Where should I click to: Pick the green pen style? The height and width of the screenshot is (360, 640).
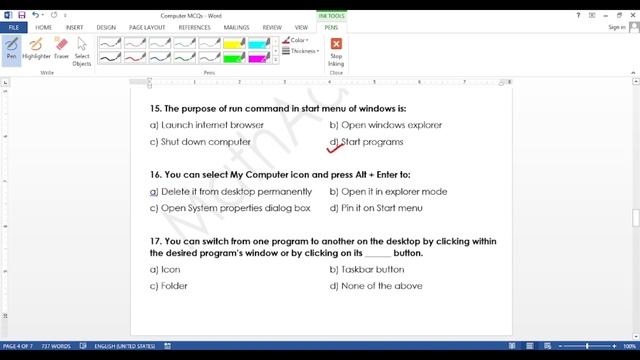pos(184,58)
